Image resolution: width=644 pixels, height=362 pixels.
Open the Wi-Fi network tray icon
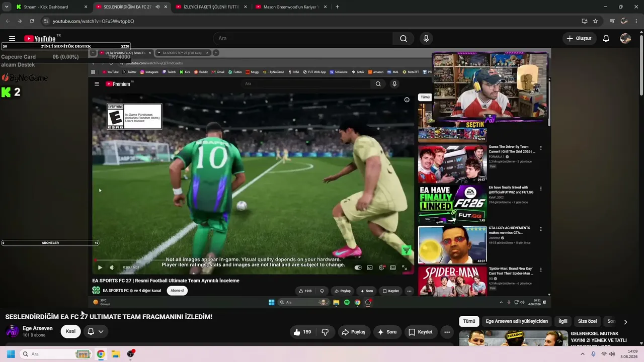pyautogui.click(x=604, y=354)
